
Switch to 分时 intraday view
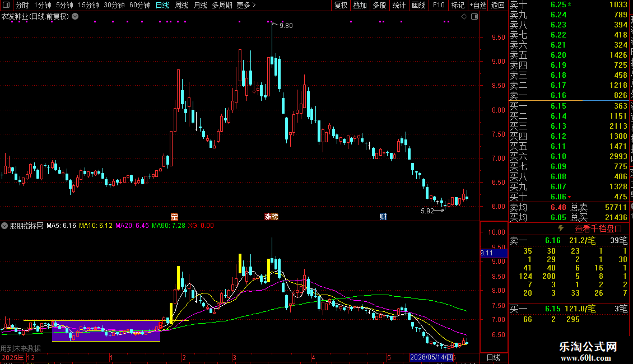[22, 5]
